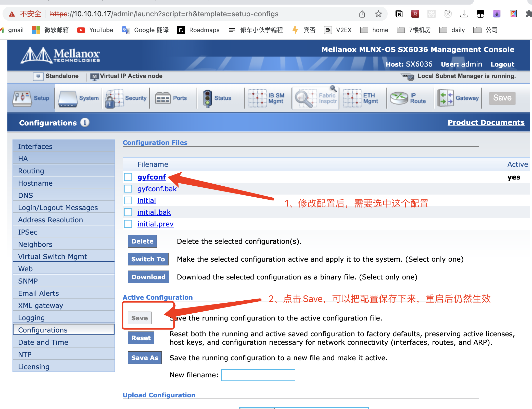Open the browser downloads icon
The height and width of the screenshot is (409, 532).
click(464, 14)
